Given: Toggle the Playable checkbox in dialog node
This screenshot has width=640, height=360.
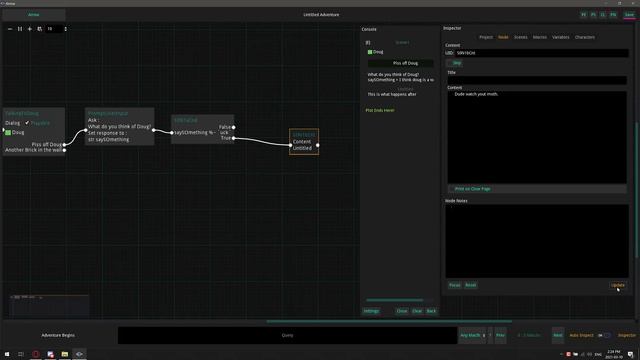Looking at the screenshot, I should click(27, 123).
